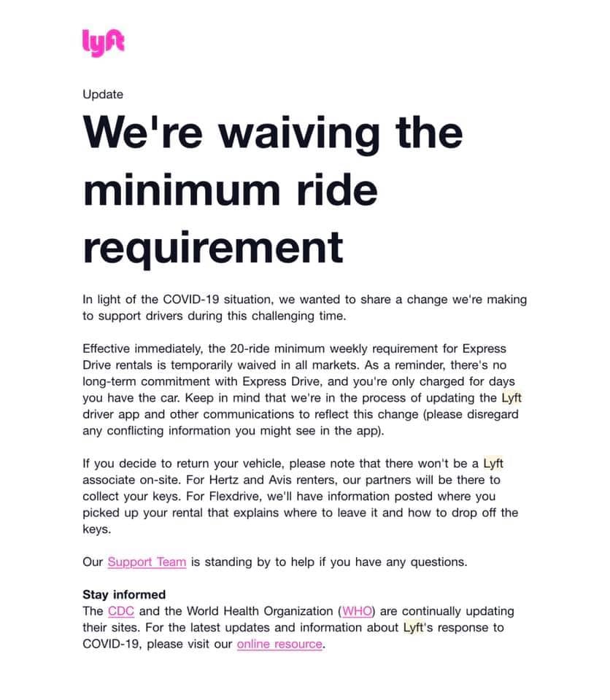Viewport: 610px width, 700px height.
Task: Open the CDC link
Action: pos(121,611)
